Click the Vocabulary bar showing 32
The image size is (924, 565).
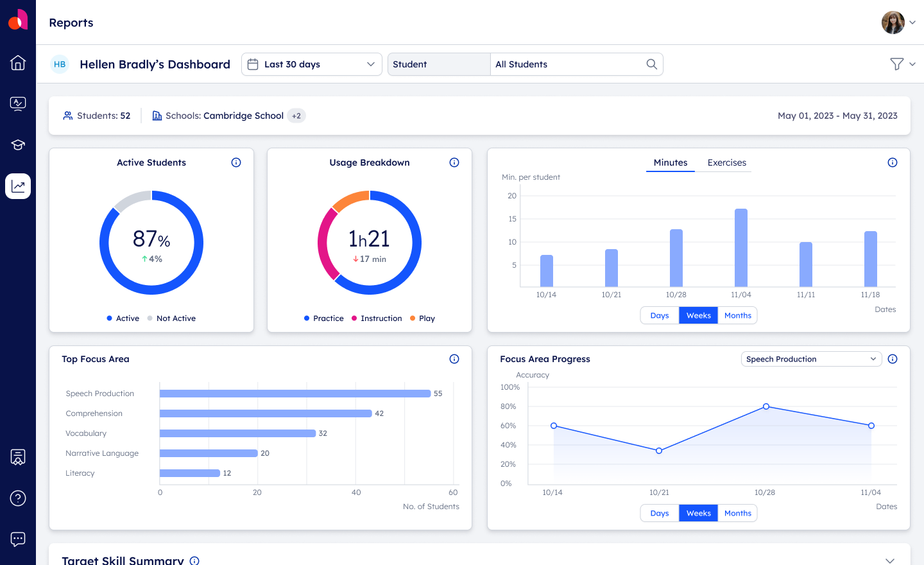(x=238, y=433)
